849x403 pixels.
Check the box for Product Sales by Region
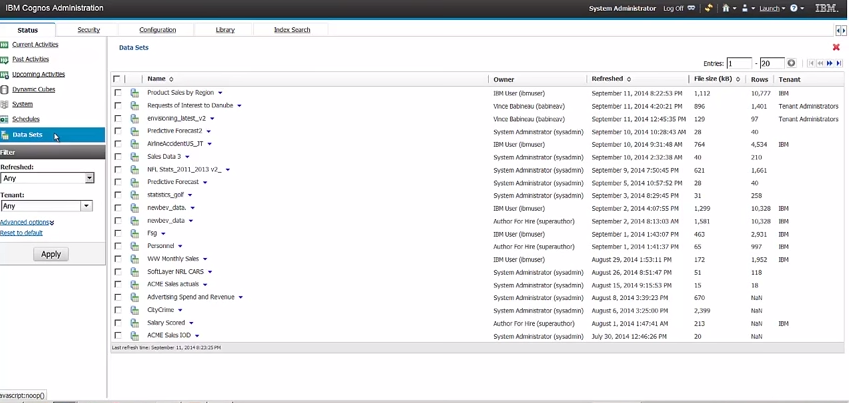pyautogui.click(x=117, y=93)
